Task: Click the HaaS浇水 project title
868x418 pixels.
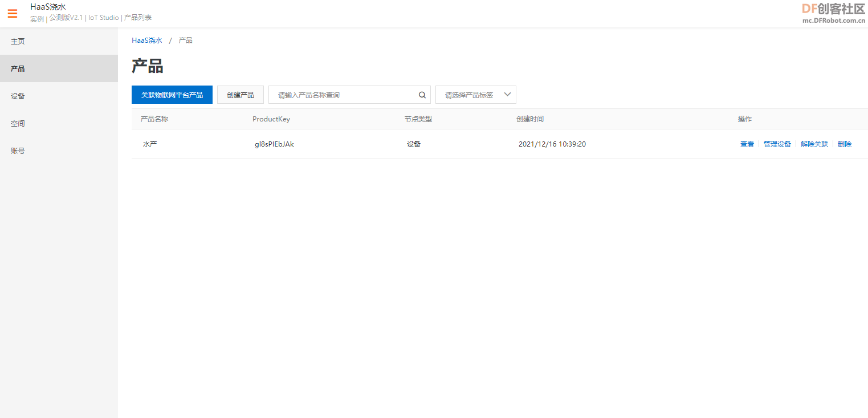Action: click(48, 7)
